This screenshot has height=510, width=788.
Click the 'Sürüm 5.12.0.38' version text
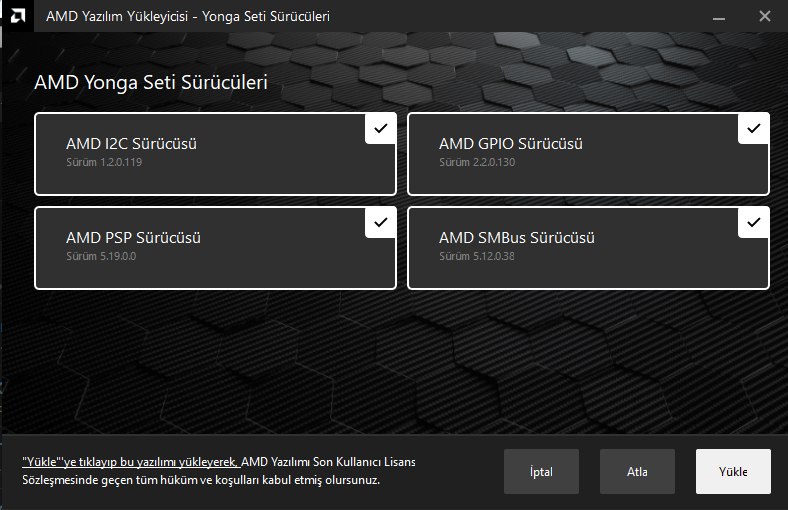click(477, 256)
